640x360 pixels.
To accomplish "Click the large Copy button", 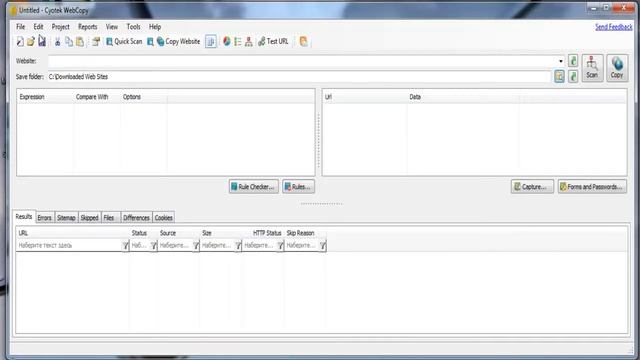I will click(617, 68).
